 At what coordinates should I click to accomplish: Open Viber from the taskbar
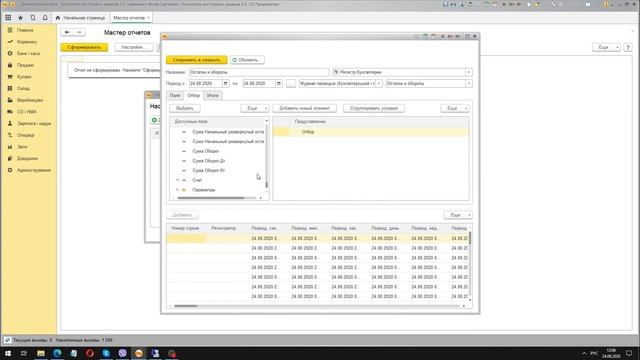tap(122, 353)
